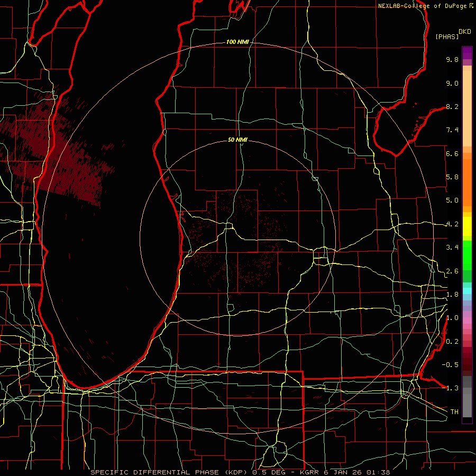Click the 7.4 legend value
This screenshot has height=476, width=476.
click(x=452, y=130)
